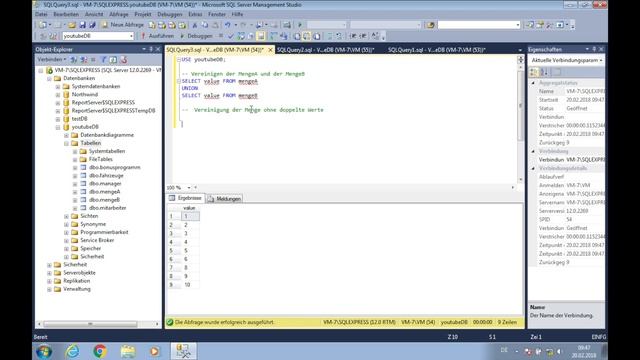The height and width of the screenshot is (360, 640).
Task: Open Google Chrome from the taskbar
Action: click(x=100, y=351)
